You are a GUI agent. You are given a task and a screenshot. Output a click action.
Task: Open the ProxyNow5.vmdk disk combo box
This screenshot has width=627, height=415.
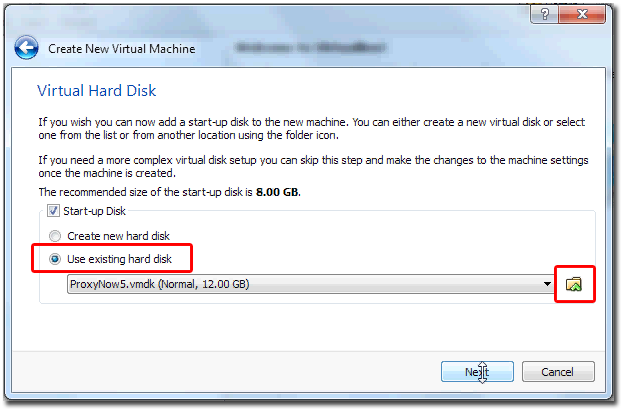coord(311,284)
